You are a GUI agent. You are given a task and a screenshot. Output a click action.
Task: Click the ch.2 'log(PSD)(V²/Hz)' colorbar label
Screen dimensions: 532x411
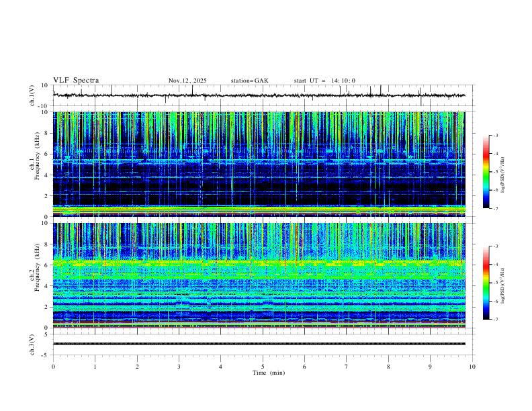[x=502, y=285]
